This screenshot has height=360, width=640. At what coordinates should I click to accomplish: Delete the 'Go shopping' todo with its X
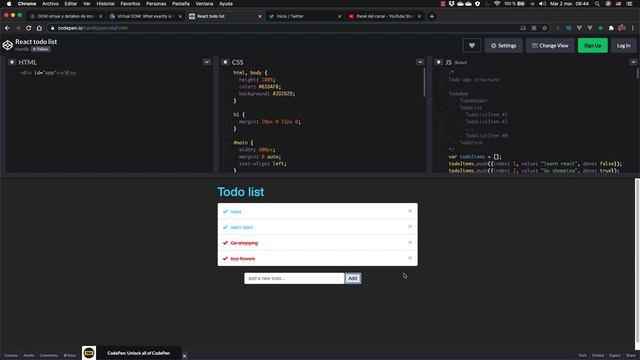(x=410, y=242)
